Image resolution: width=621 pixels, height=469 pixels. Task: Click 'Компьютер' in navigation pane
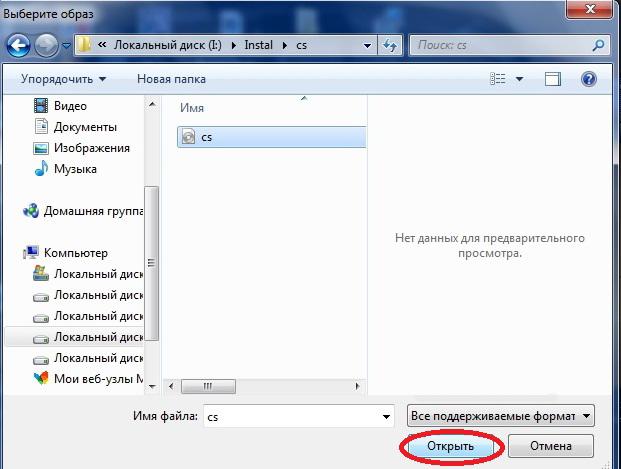point(76,253)
